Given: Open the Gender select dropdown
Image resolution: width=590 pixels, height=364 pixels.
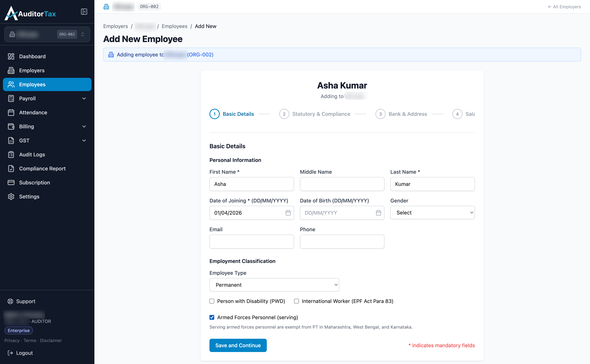Looking at the screenshot, I should pos(432,213).
